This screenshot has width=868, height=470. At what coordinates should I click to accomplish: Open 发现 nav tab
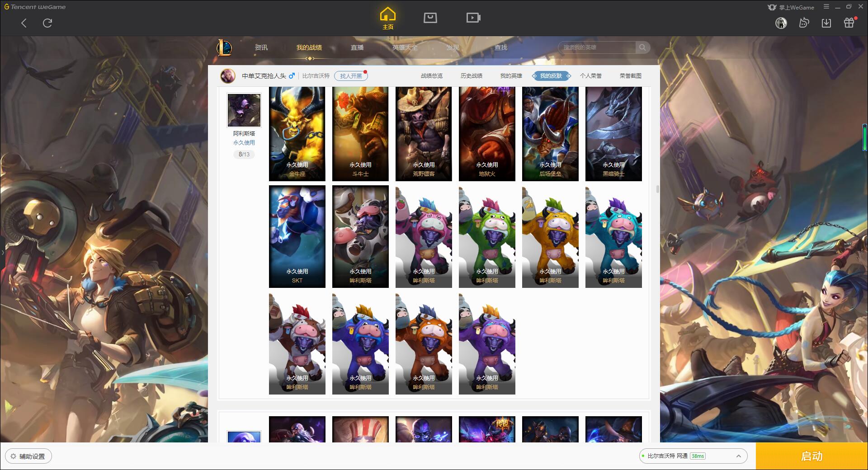pos(453,47)
